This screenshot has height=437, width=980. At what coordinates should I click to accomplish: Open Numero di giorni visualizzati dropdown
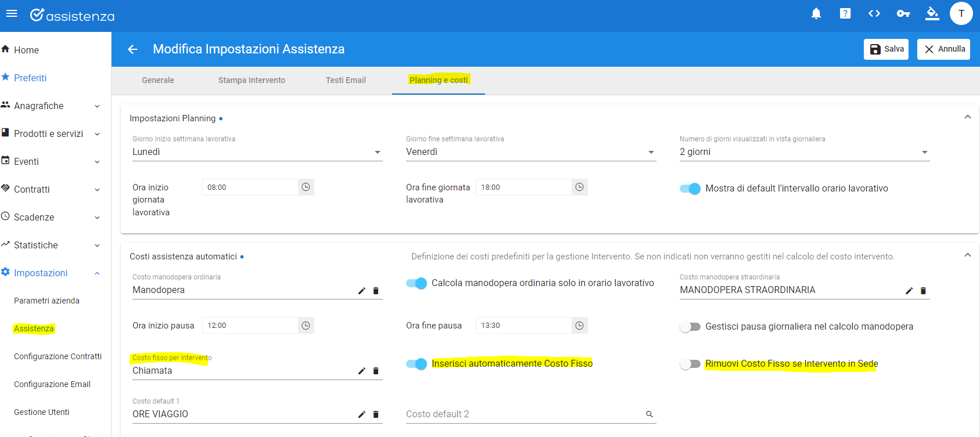[805, 152]
